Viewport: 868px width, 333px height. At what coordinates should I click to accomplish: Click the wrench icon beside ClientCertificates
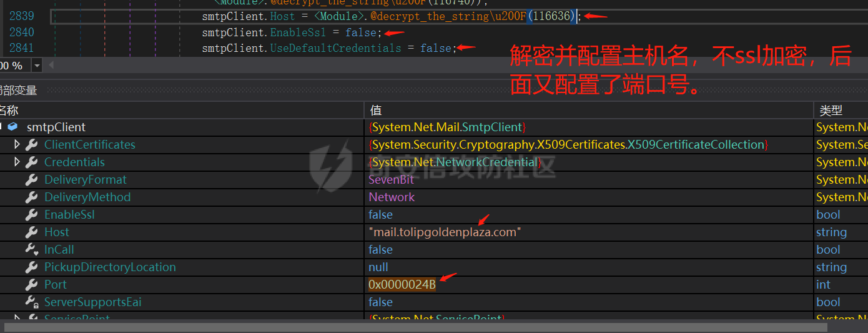point(31,144)
